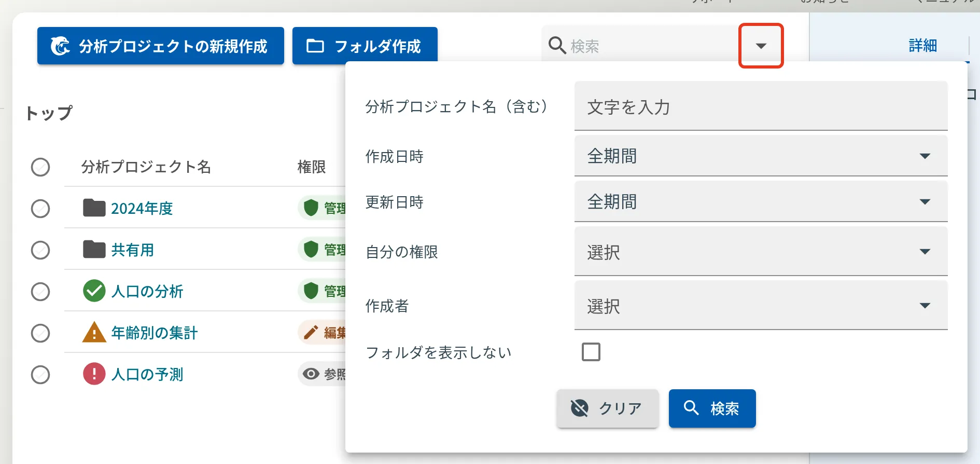Click 分析プロジェクトの新規作成 button
The image size is (980, 464).
pyautogui.click(x=160, y=46)
